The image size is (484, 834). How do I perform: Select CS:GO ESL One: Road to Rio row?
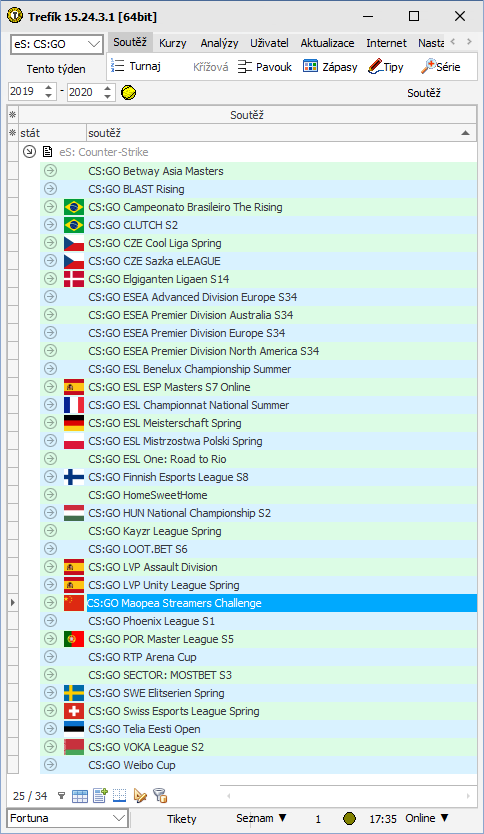(x=258, y=459)
